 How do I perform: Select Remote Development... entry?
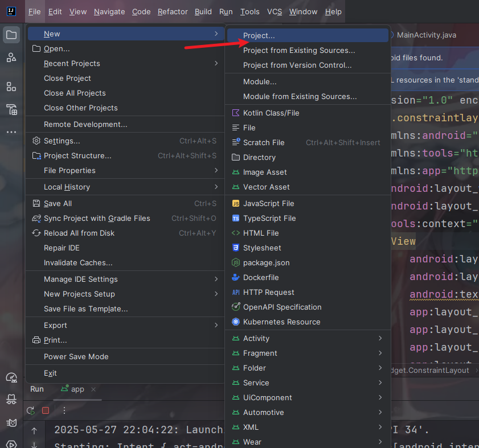pos(125,124)
